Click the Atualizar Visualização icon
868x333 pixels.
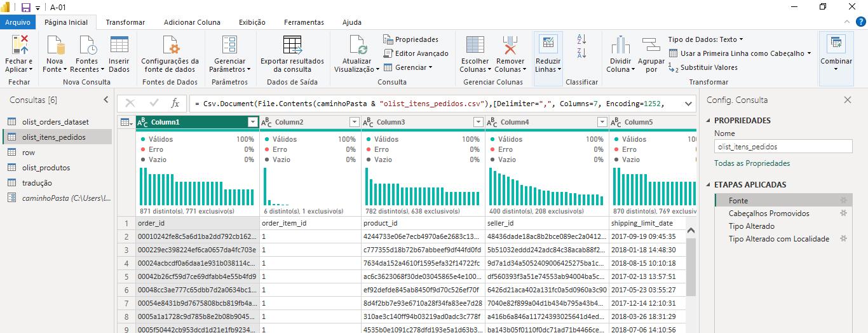[x=357, y=46]
